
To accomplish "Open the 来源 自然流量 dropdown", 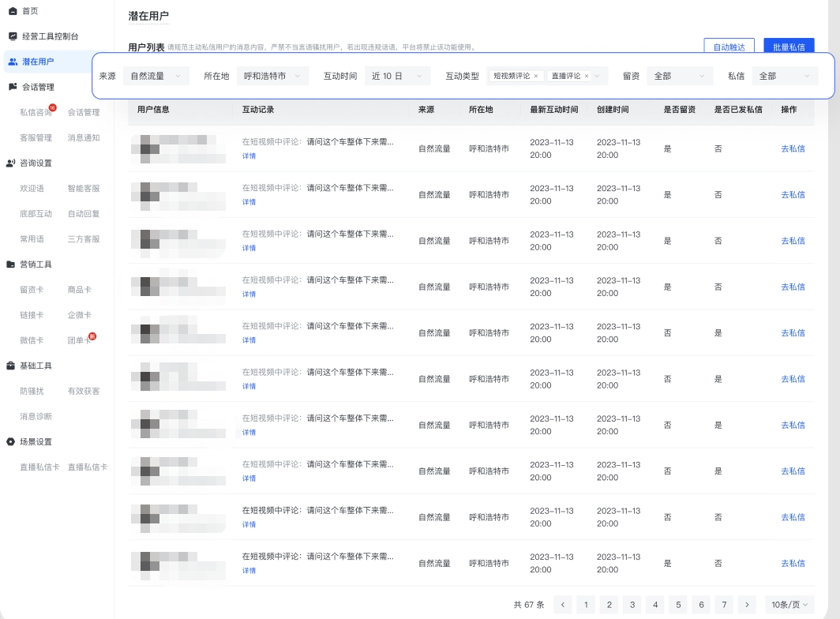I will click(156, 76).
